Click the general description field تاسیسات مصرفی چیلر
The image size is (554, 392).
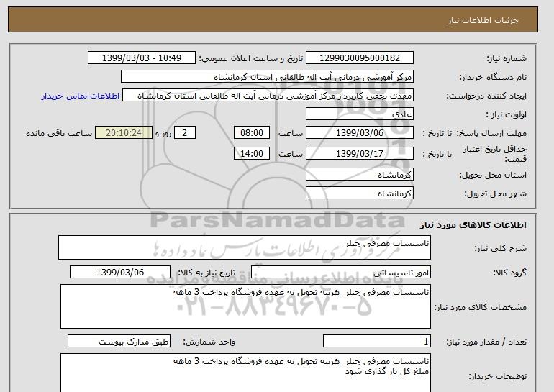[245, 247]
